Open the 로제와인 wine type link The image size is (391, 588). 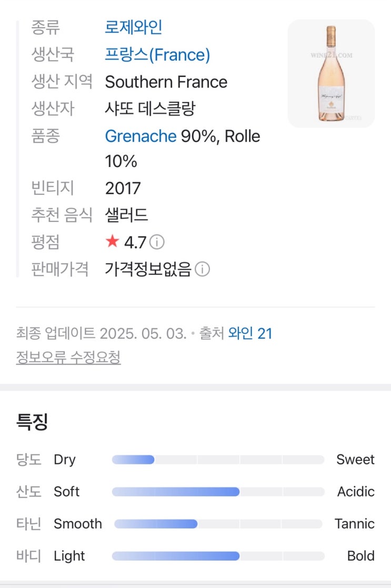pos(133,27)
